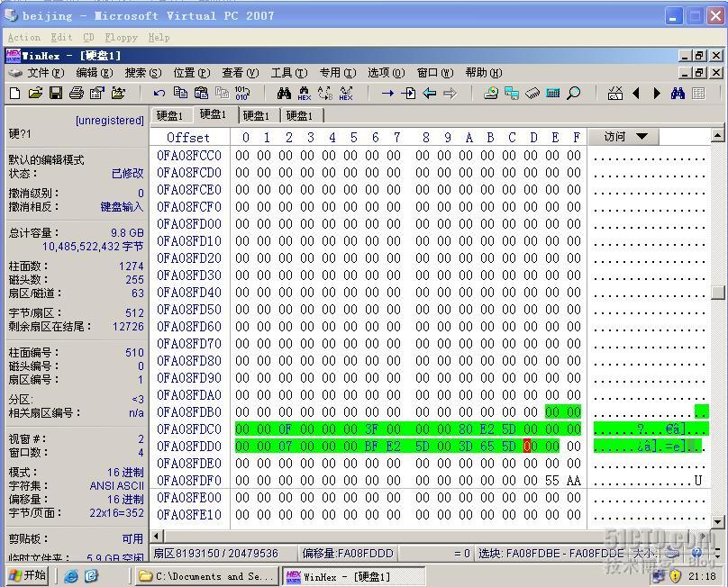The height and width of the screenshot is (587, 728).
Task: Save changes using the floppy disk icon
Action: pos(56,94)
